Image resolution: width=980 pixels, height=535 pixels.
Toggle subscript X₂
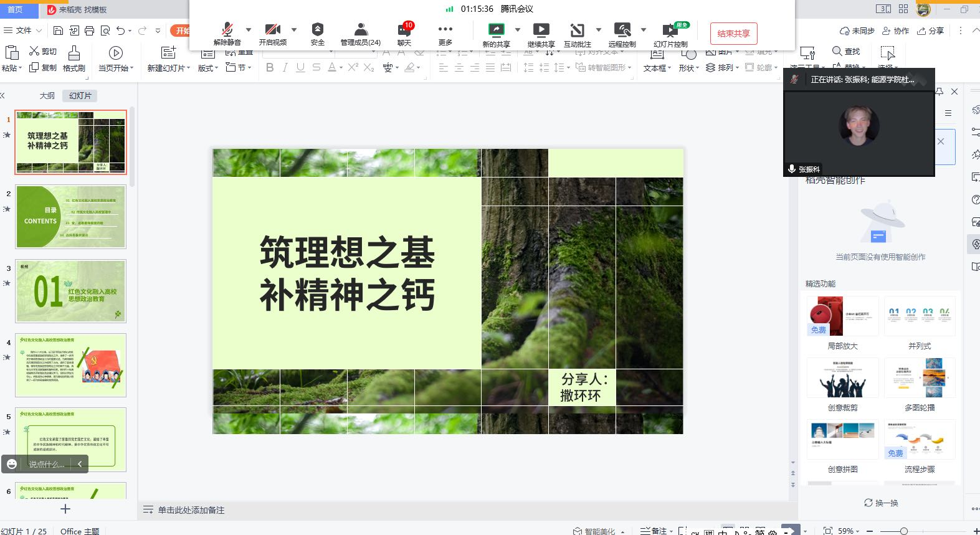coord(369,67)
